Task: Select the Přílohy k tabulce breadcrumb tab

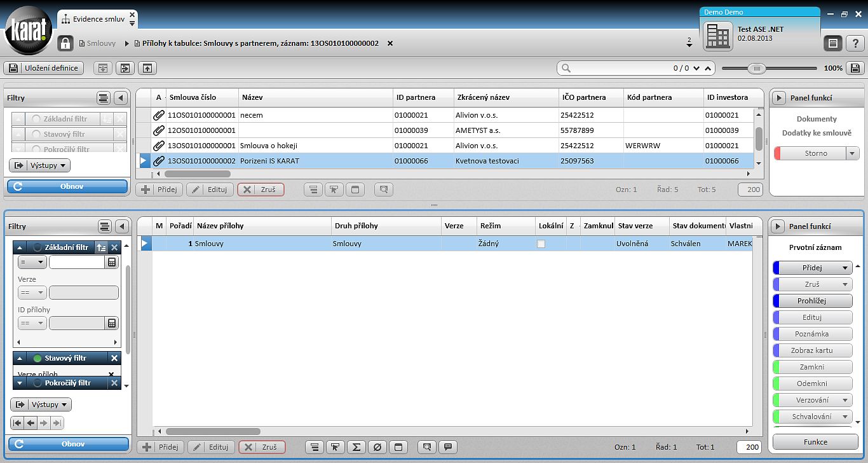Action: [255, 43]
